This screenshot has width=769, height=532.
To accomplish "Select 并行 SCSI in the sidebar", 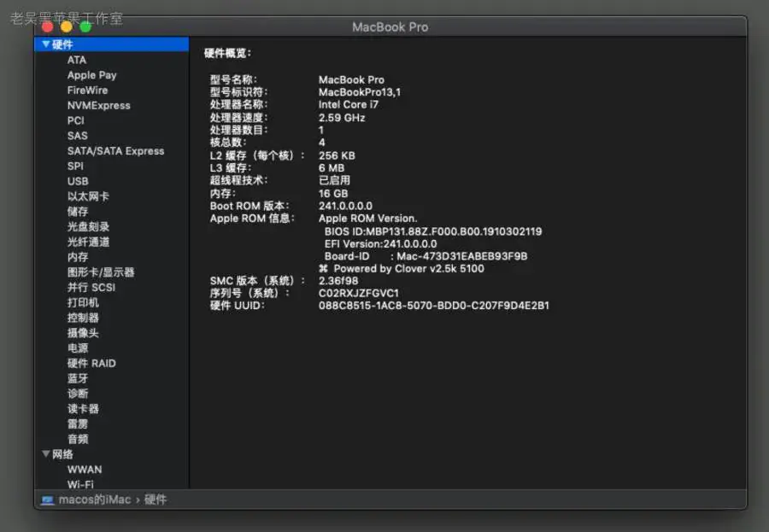I will coord(91,288).
